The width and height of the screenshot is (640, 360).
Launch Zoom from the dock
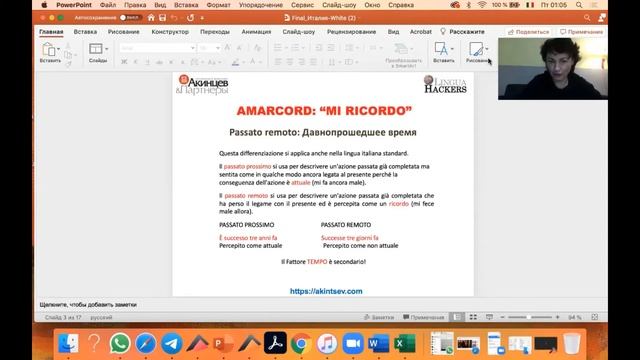pyautogui.click(x=353, y=343)
